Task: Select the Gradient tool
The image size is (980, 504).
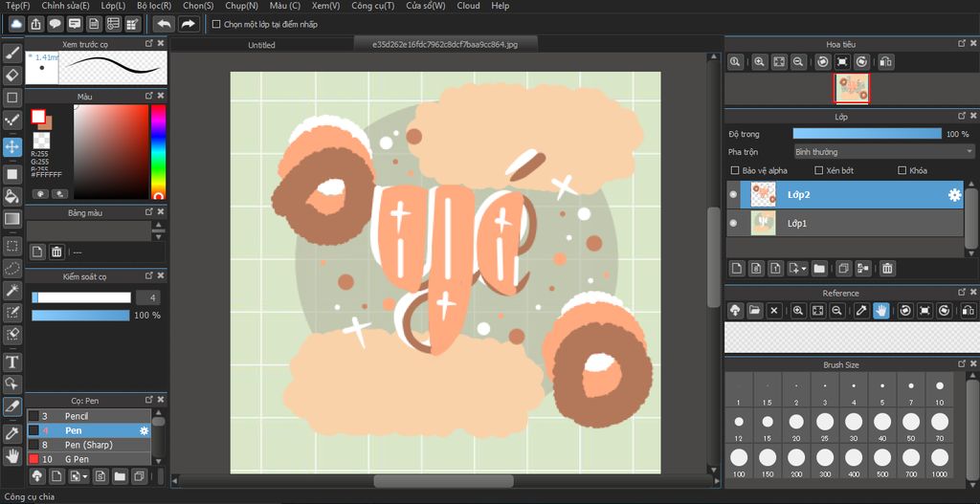Action: pyautogui.click(x=12, y=219)
